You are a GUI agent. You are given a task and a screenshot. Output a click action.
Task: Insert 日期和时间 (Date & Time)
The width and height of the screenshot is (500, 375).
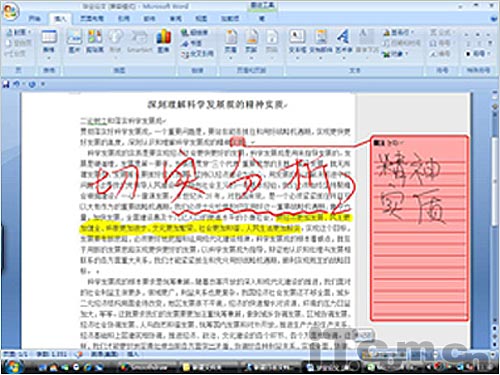click(402, 43)
